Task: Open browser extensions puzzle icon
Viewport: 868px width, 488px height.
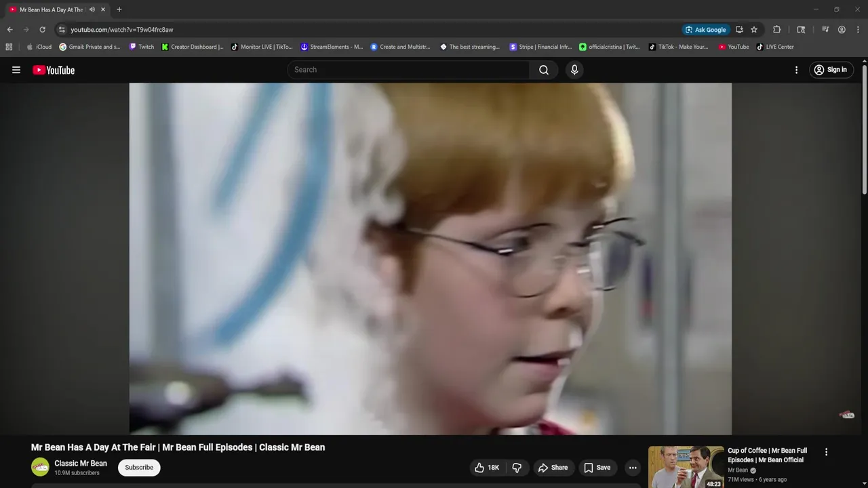Action: click(777, 30)
